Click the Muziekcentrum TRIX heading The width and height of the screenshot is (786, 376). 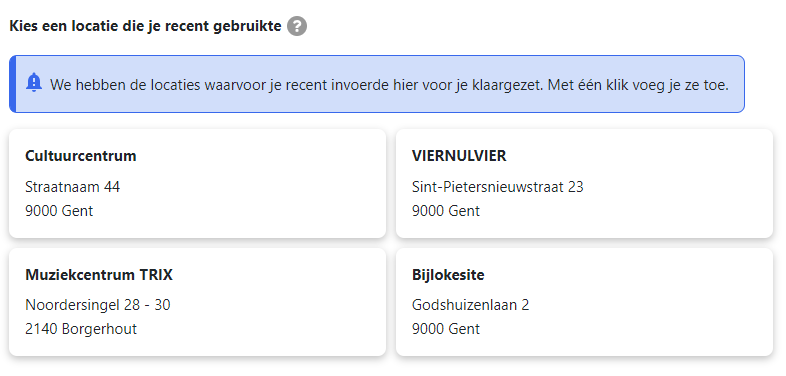[x=99, y=275]
